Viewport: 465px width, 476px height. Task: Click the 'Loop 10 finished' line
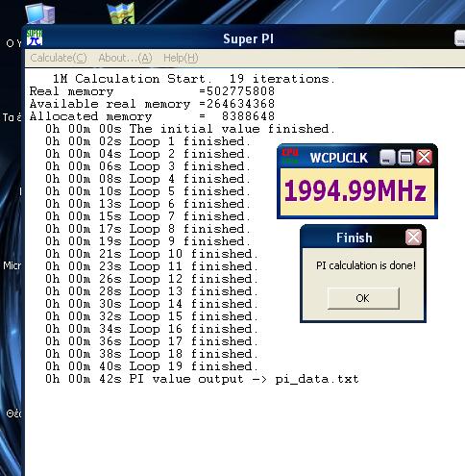152,254
